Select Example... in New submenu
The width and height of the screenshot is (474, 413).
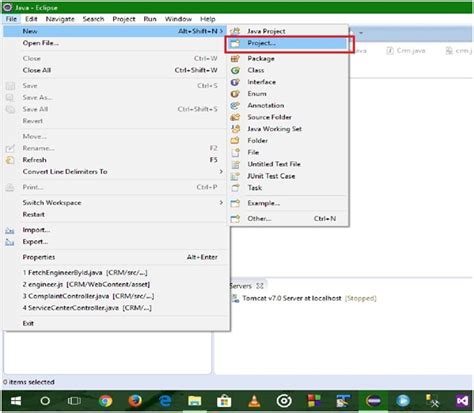point(288,203)
